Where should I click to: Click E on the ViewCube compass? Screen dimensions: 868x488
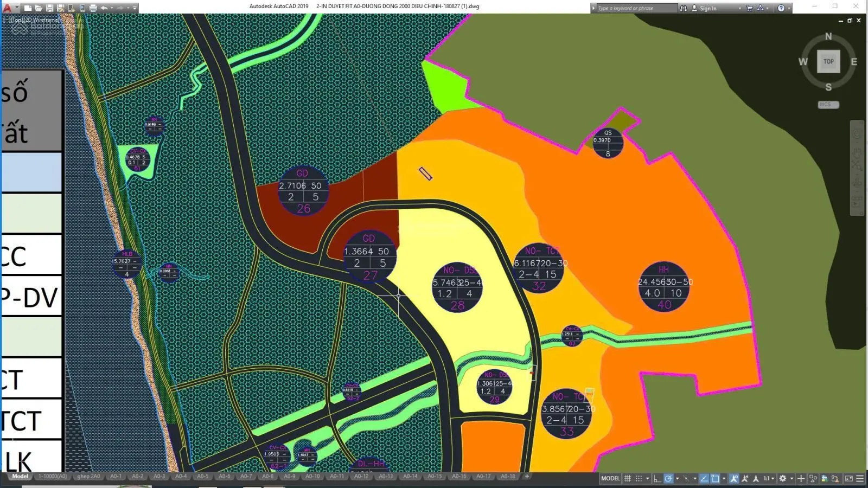854,62
